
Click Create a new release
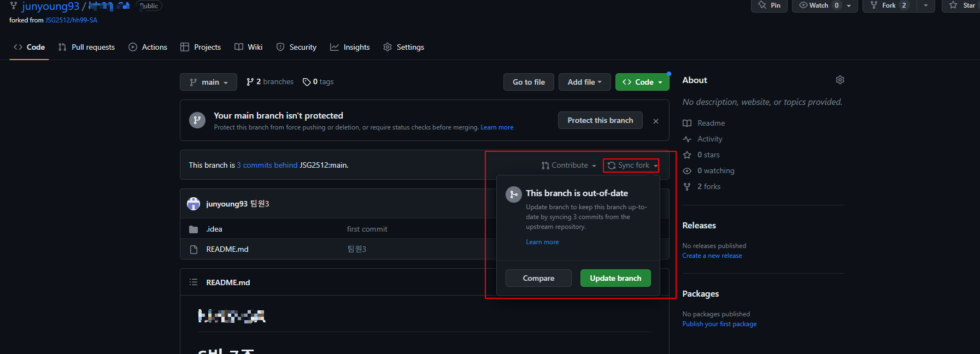[x=712, y=256]
